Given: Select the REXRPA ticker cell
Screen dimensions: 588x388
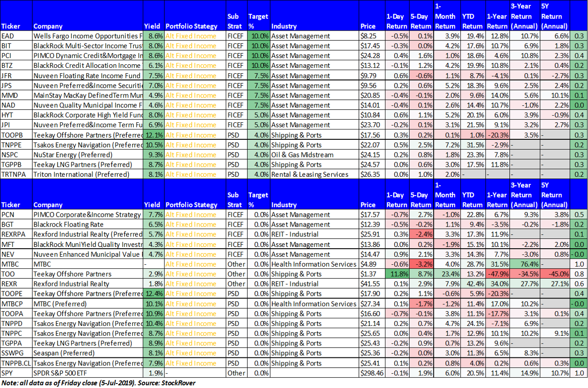Looking at the screenshot, I should (16, 234).
